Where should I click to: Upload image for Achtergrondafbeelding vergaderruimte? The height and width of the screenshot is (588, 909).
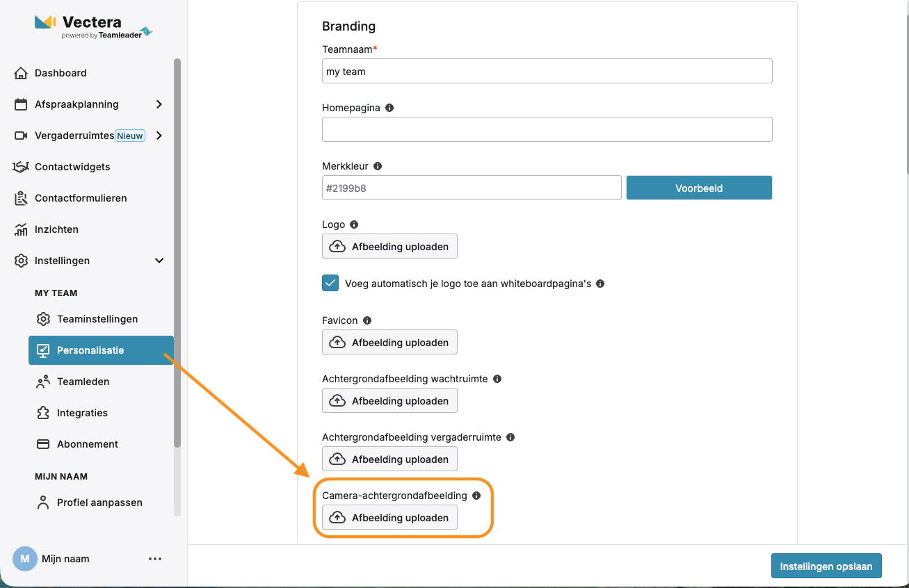click(x=389, y=459)
